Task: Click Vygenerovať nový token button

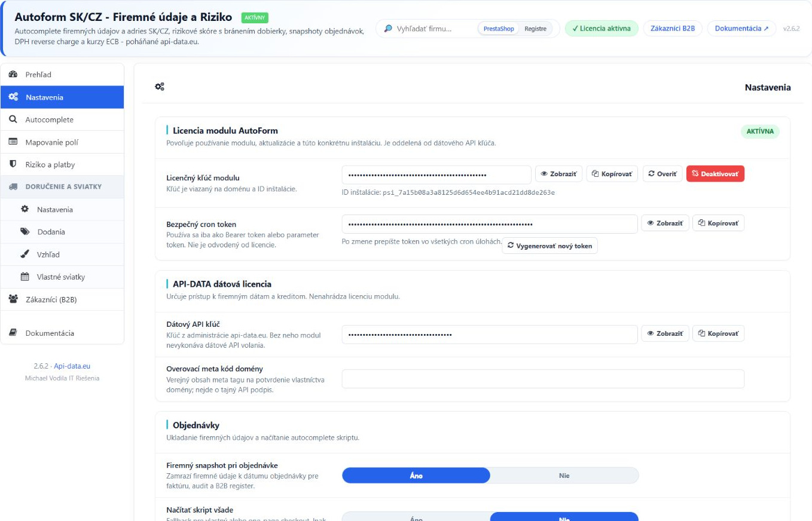Action: tap(550, 246)
